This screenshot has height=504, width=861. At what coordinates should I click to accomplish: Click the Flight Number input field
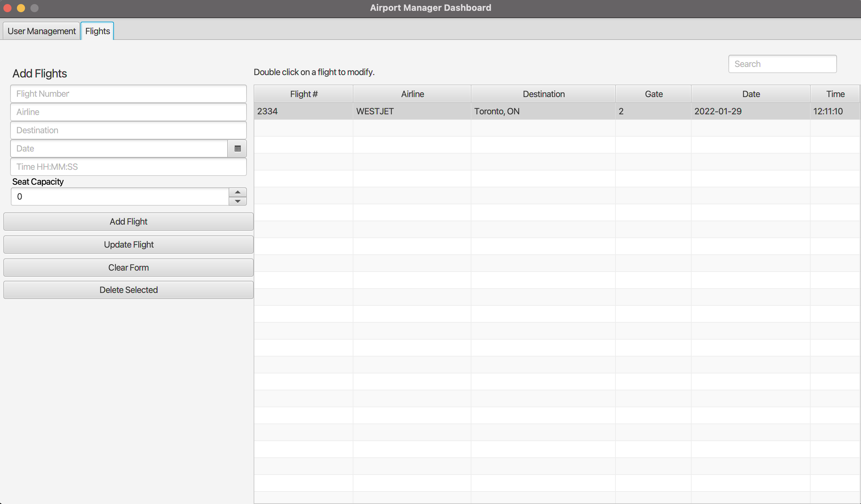tap(128, 93)
